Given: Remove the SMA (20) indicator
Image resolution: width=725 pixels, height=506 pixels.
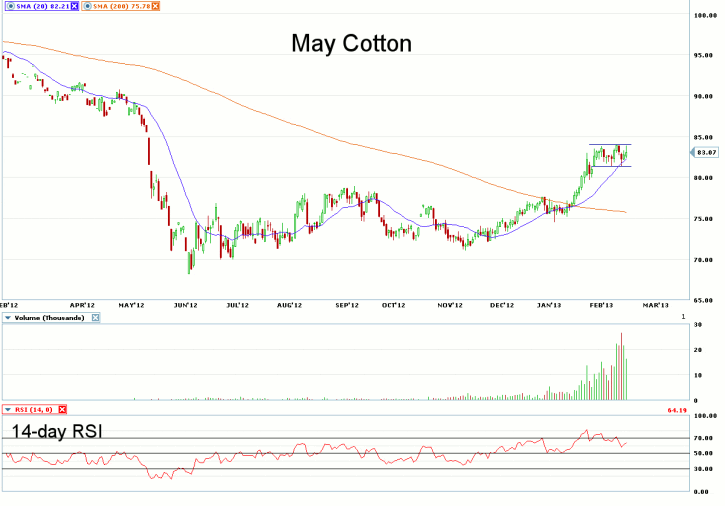Looking at the screenshot, I should (x=73, y=6).
